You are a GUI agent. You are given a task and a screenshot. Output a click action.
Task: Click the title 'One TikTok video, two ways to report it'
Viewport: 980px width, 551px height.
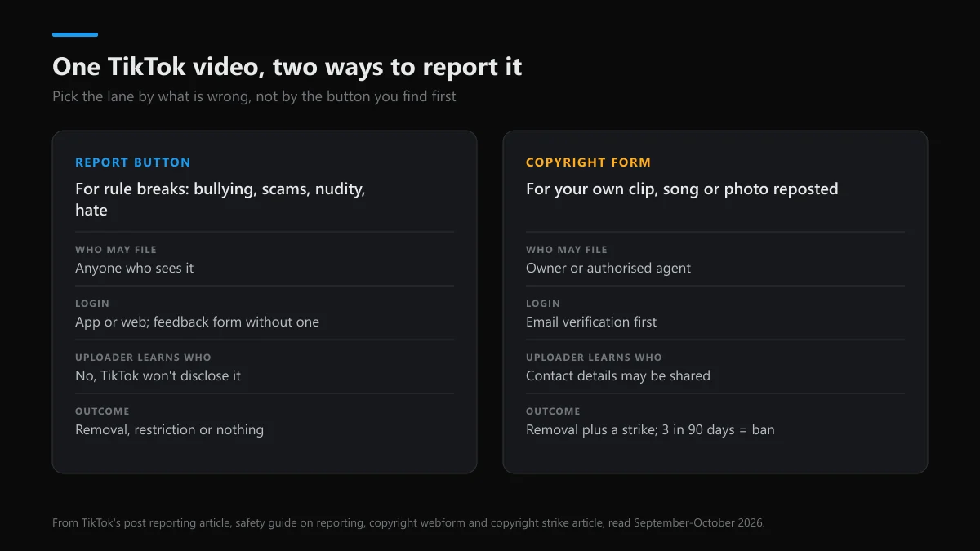[287, 67]
